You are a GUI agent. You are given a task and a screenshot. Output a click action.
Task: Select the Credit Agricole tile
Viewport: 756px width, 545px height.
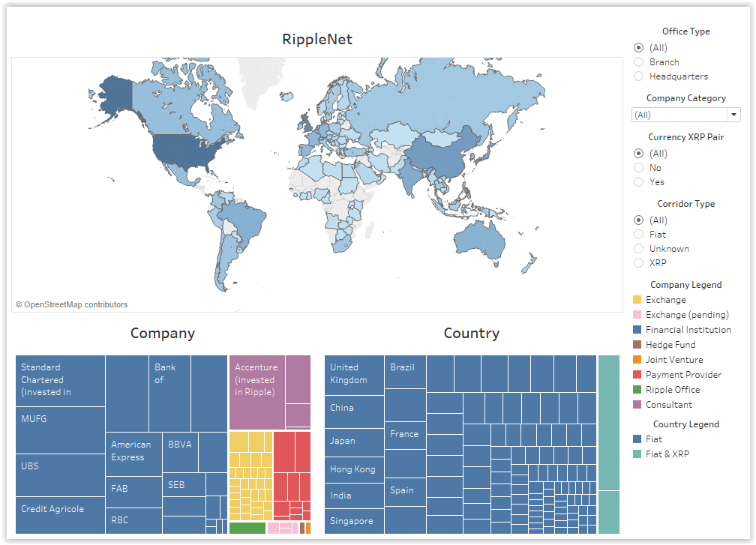coord(60,516)
